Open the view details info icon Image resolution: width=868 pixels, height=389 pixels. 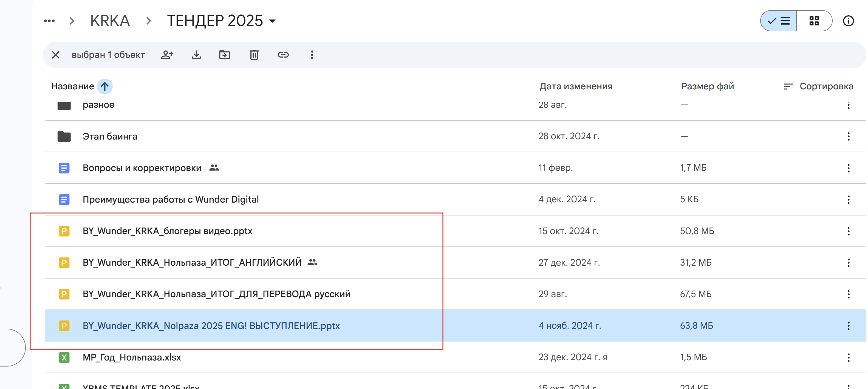pos(848,21)
